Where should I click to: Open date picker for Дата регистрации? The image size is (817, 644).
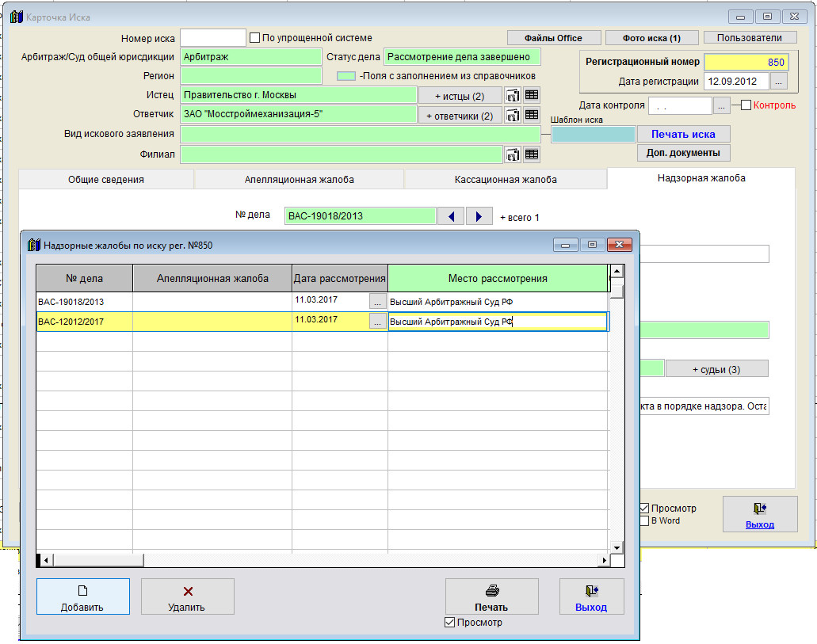(779, 82)
